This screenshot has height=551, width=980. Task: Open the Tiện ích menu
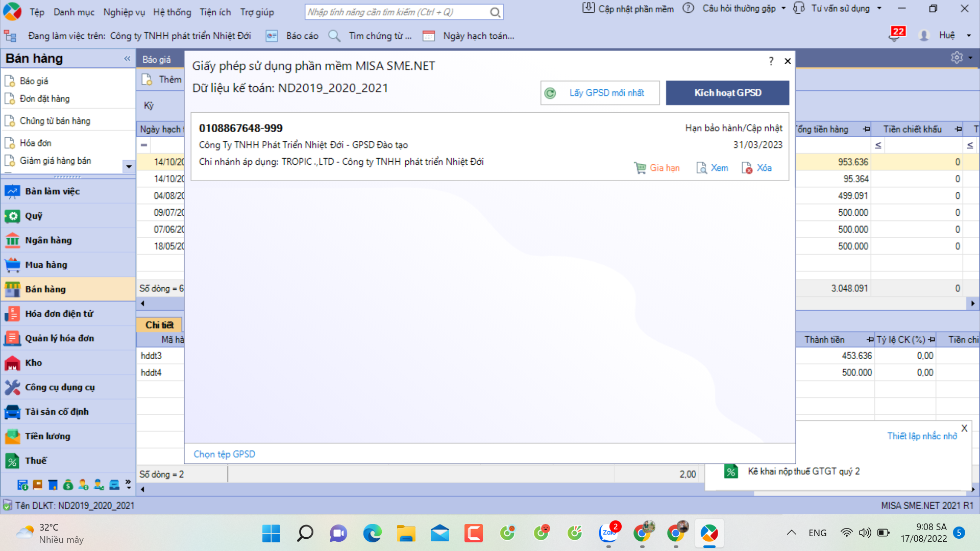point(215,12)
